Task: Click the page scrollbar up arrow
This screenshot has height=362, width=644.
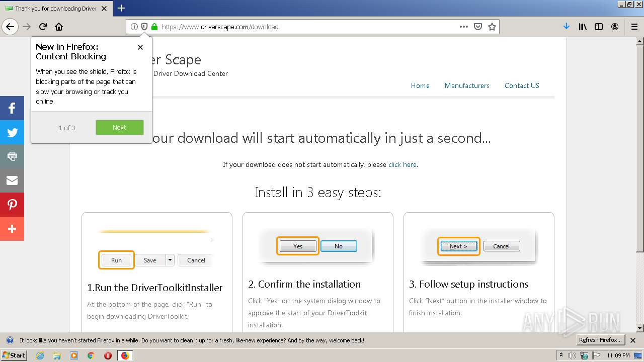Action: pyautogui.click(x=640, y=41)
